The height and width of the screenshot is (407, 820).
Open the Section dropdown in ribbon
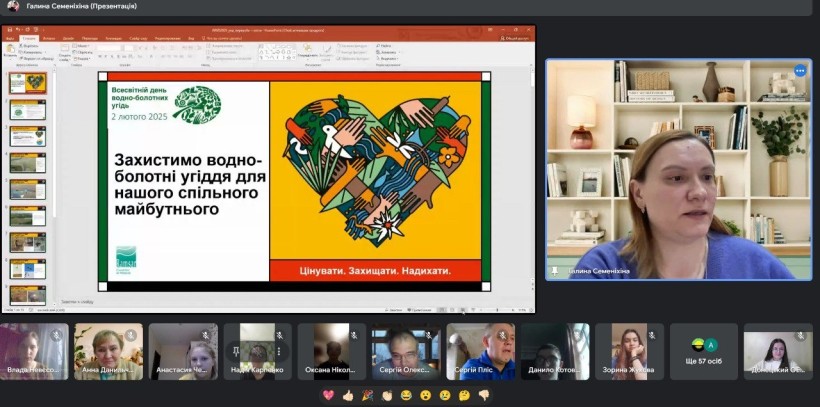[83, 59]
